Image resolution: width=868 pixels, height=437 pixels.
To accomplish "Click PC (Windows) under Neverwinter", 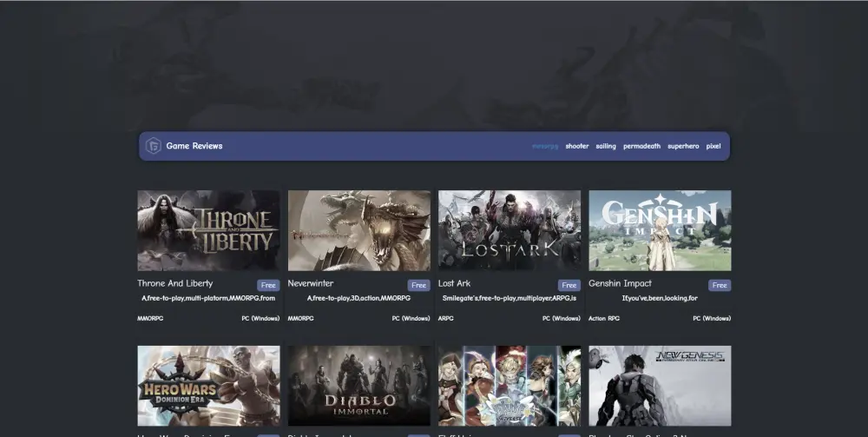I will (411, 319).
